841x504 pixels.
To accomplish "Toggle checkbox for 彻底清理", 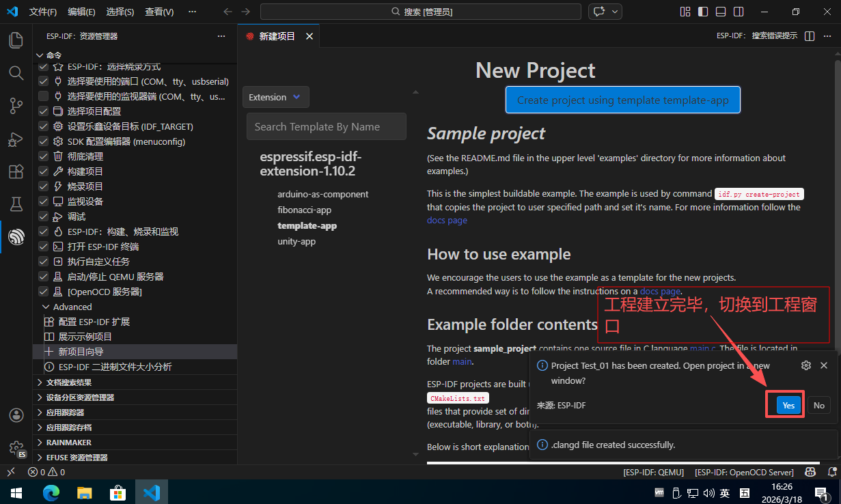I will pos(44,156).
